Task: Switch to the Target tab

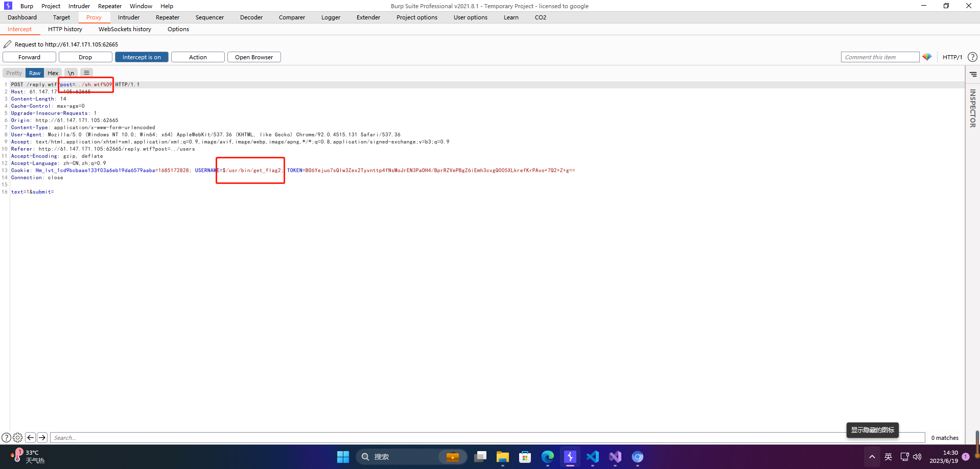Action: tap(61, 17)
